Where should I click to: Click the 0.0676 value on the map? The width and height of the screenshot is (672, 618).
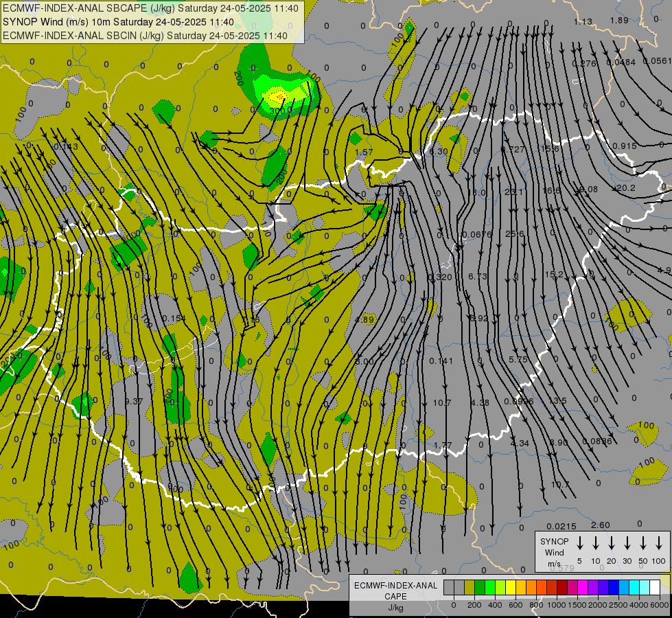tap(476, 234)
